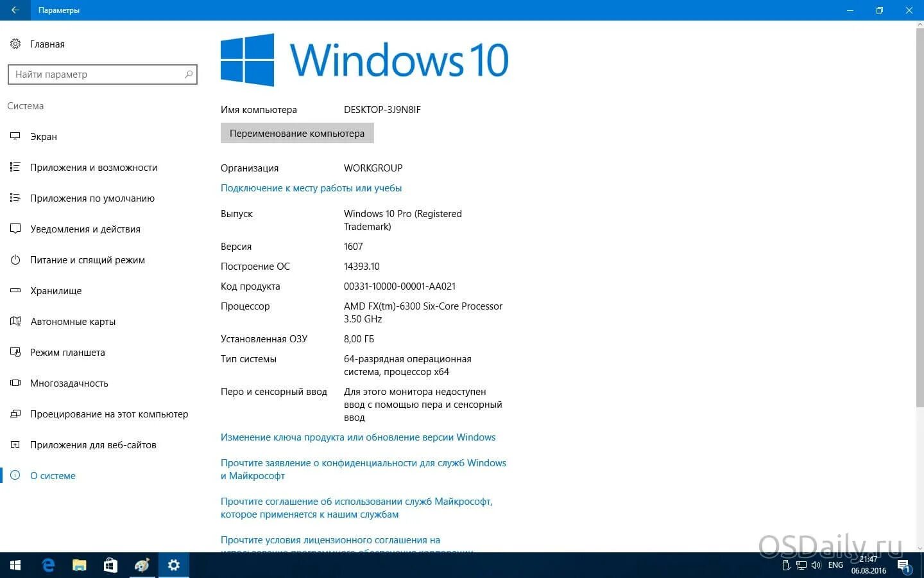Open the Microsoft services agreement link

point(357,508)
